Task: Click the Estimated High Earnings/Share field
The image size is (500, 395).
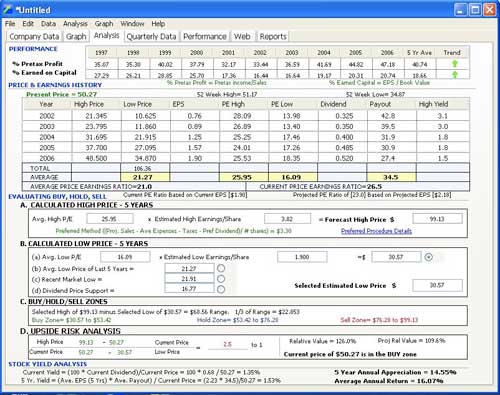Action: click(x=287, y=219)
